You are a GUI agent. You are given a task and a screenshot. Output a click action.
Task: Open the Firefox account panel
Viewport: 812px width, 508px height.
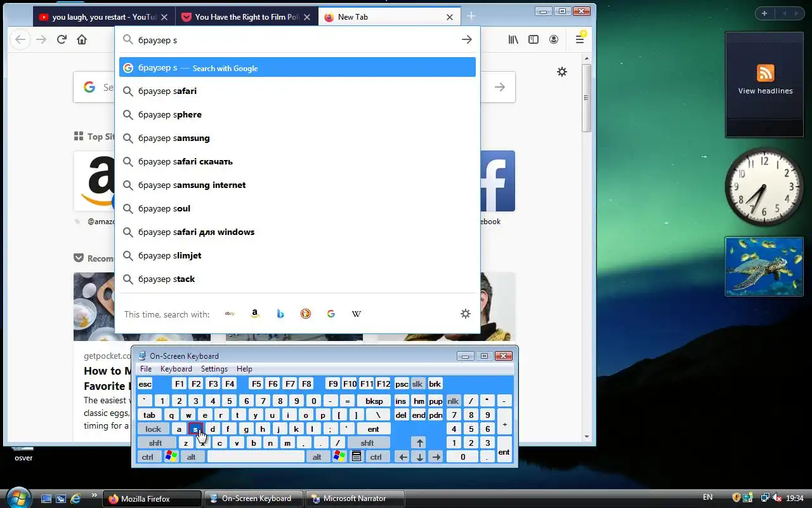554,39
